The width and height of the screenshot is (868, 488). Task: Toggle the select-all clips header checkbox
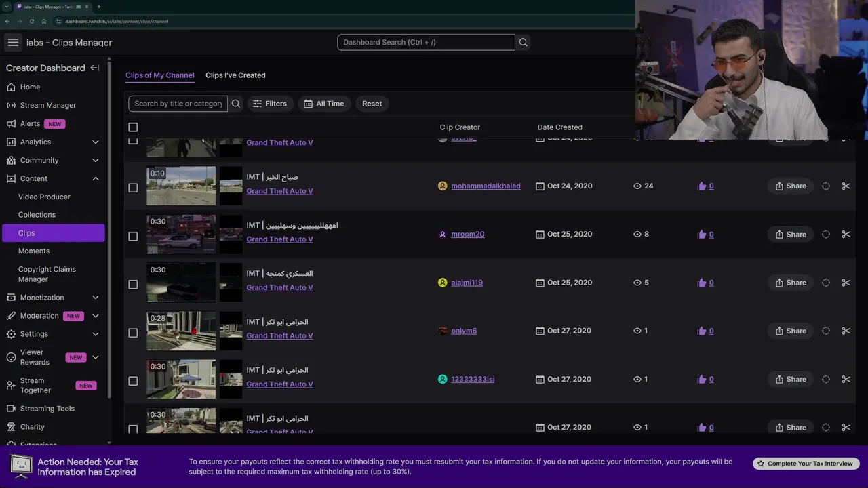coord(133,127)
